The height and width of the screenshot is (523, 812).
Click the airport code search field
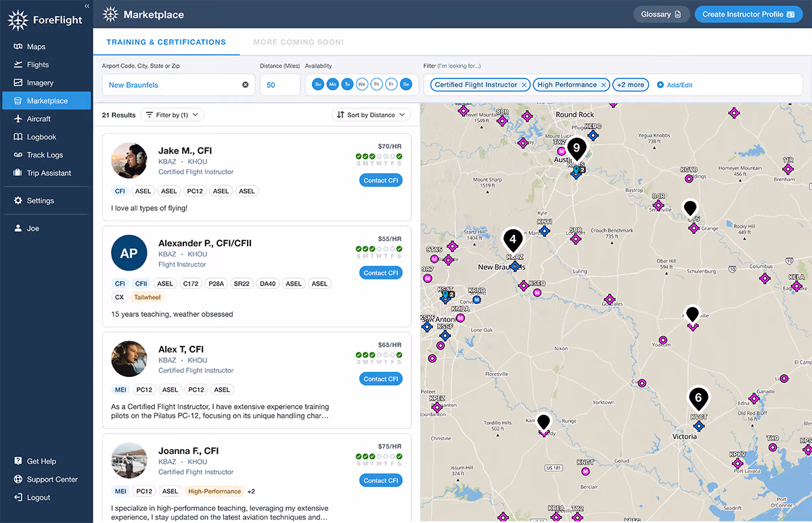(x=179, y=85)
